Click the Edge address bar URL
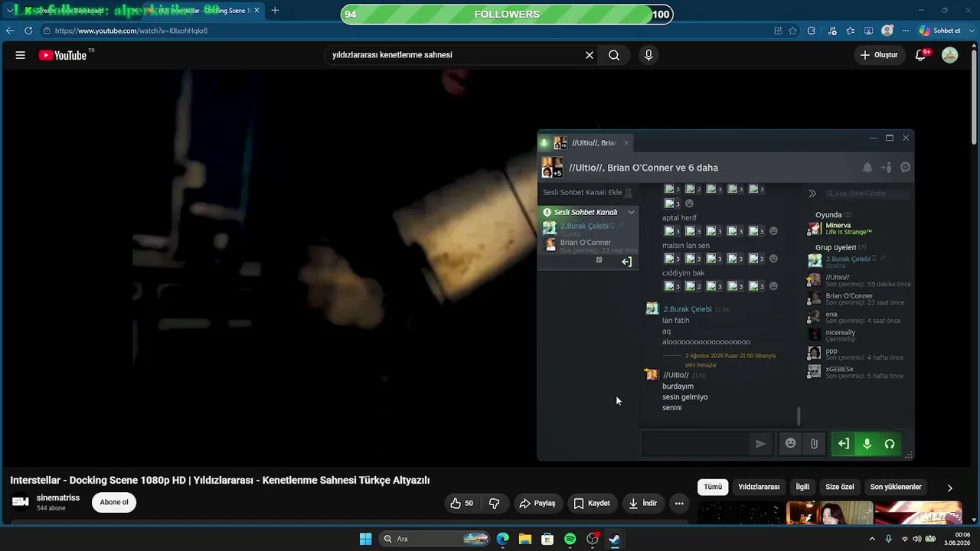This screenshot has width=980, height=551. (x=131, y=31)
